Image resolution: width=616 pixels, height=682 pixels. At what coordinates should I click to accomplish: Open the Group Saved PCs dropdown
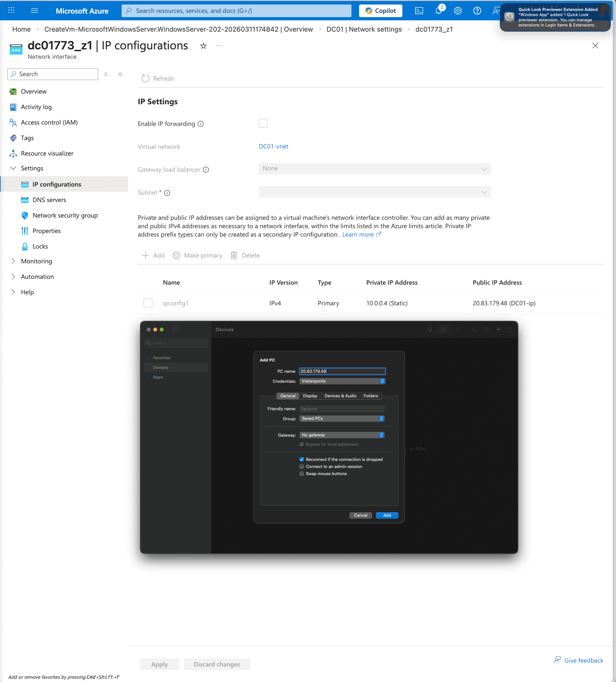coord(342,419)
